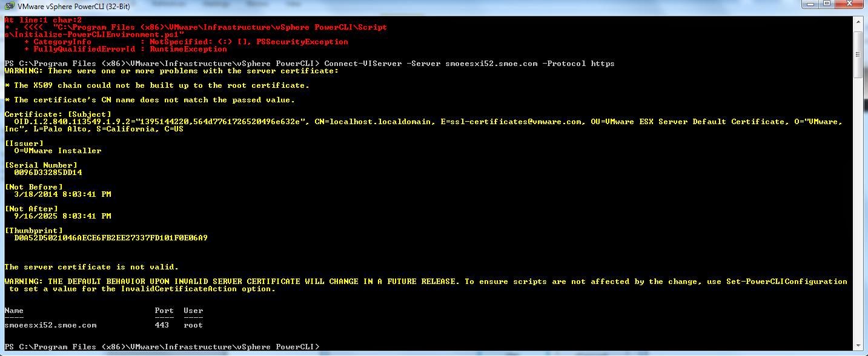Click the X509 chain warning line
Viewport: 868px width, 356px height.
pyautogui.click(x=157, y=85)
